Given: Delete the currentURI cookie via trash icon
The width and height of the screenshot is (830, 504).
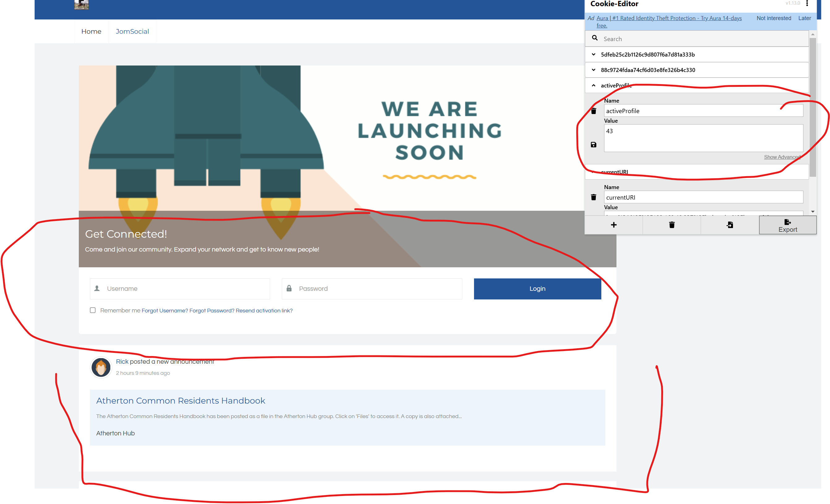Looking at the screenshot, I should pos(594,197).
